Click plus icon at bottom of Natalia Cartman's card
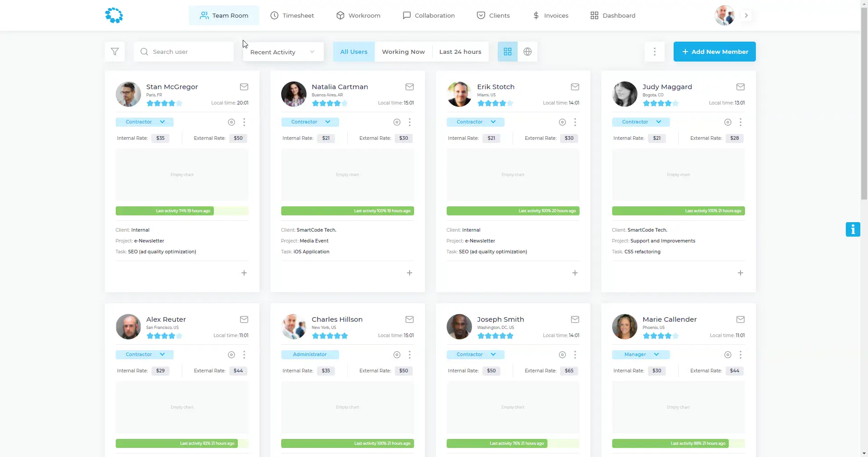Image resolution: width=868 pixels, height=457 pixels. [x=410, y=273]
